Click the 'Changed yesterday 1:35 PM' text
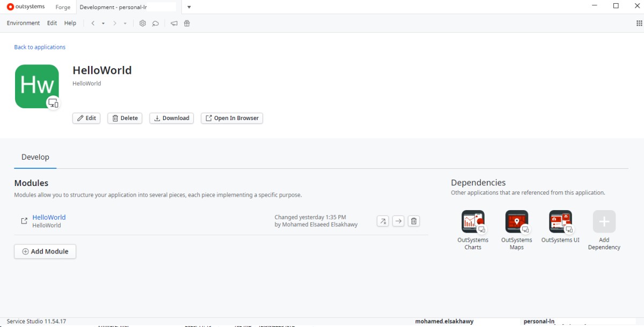Image resolution: width=644 pixels, height=327 pixels. pyautogui.click(x=310, y=217)
